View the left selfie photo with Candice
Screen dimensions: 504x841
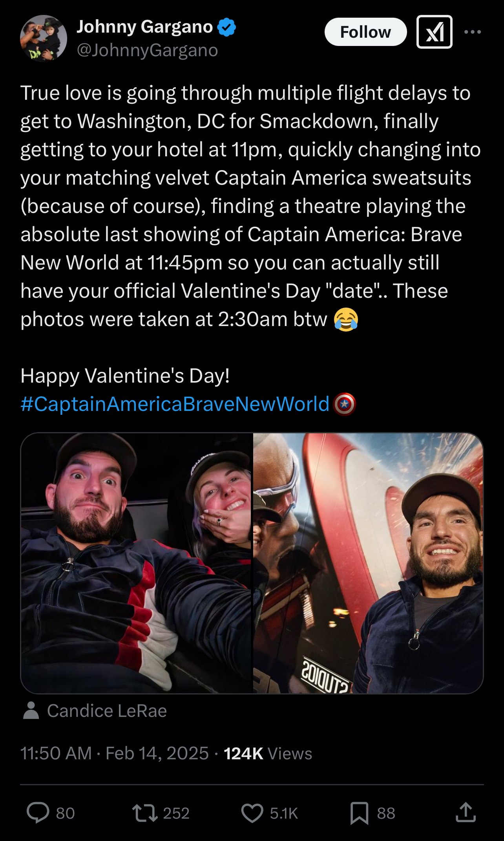136,563
